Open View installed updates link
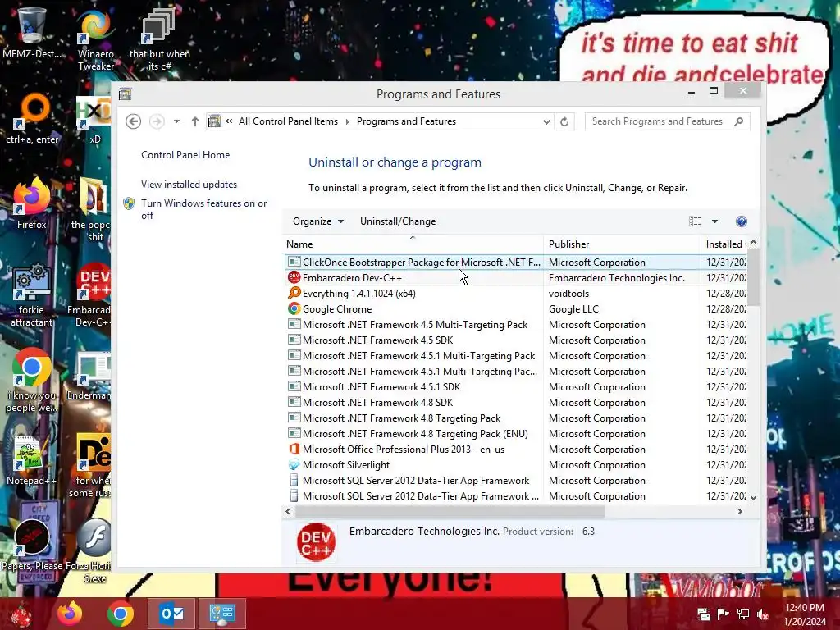840x630 pixels. [x=189, y=185]
